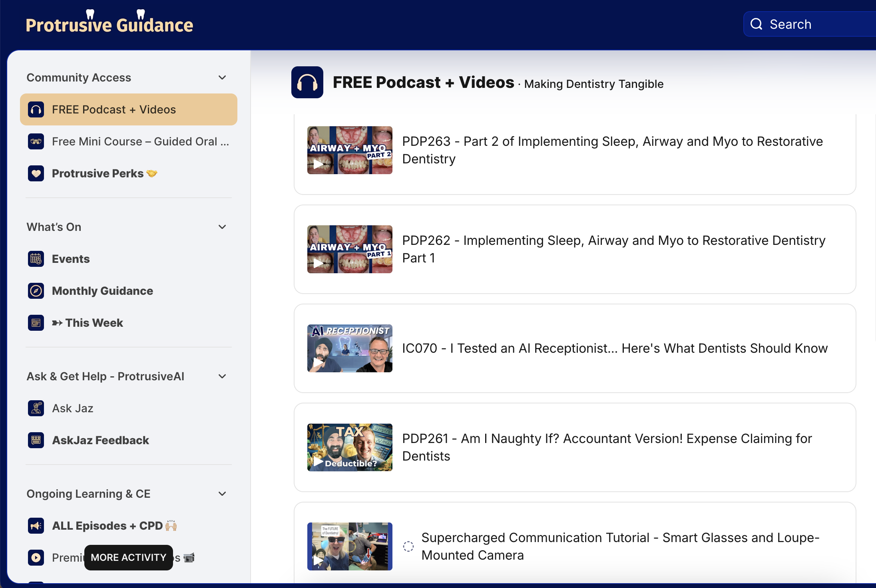
Task: Click the headphones icon beside FREE Podcast + Videos
Action: click(36, 109)
